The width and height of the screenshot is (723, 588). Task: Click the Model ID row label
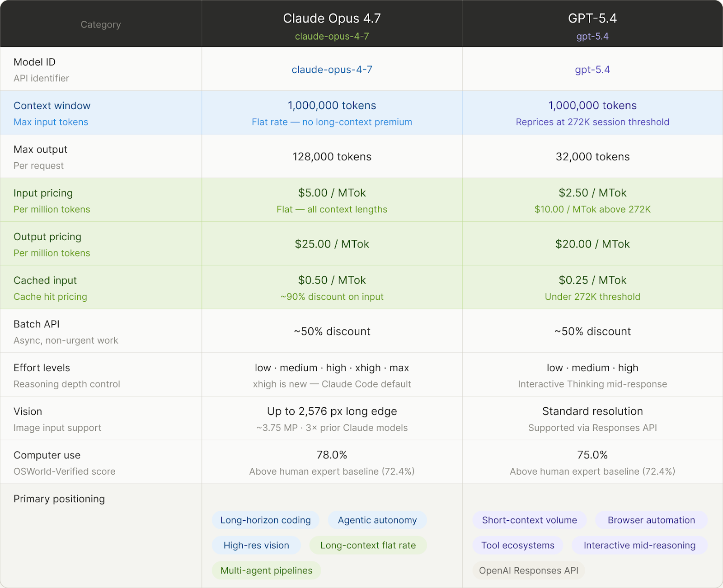coord(35,62)
